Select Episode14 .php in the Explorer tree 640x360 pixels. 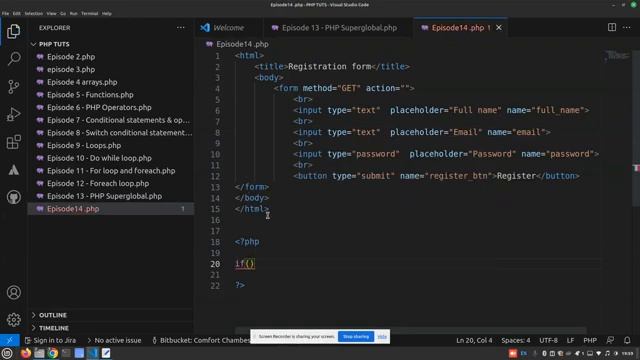pos(111,209)
